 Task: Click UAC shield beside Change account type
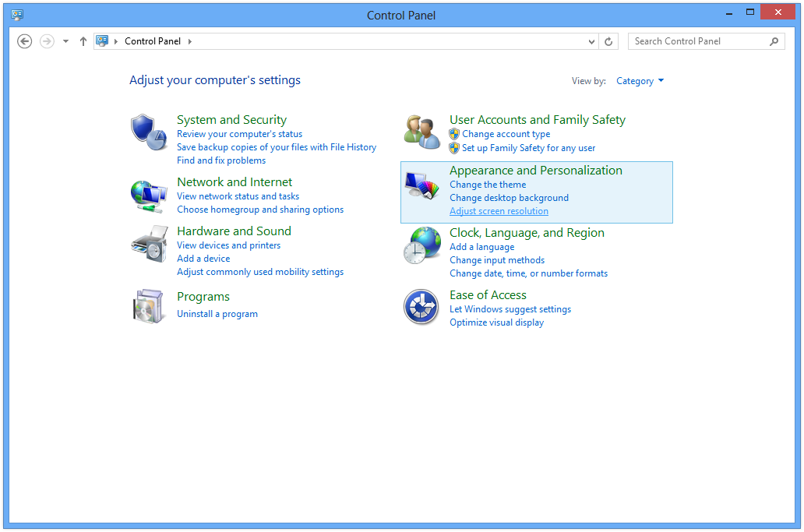coord(454,134)
